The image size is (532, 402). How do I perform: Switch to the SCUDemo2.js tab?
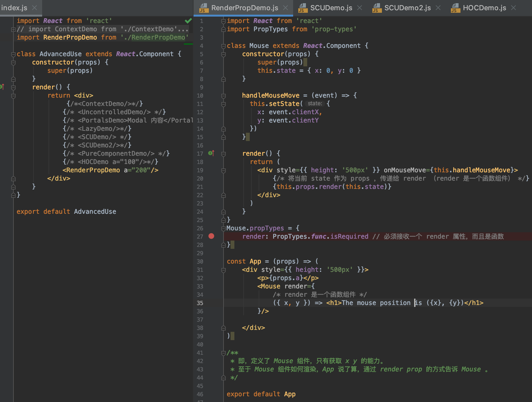[x=407, y=8]
